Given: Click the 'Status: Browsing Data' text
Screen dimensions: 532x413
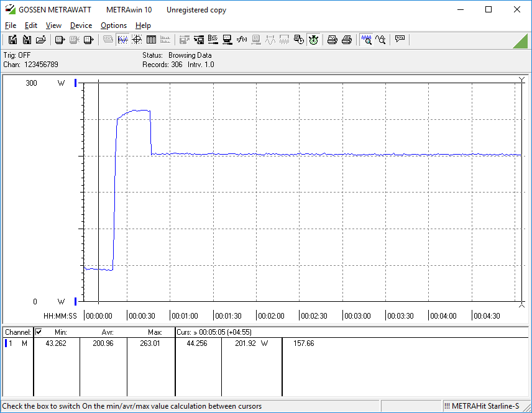Looking at the screenshot, I should (x=177, y=55).
